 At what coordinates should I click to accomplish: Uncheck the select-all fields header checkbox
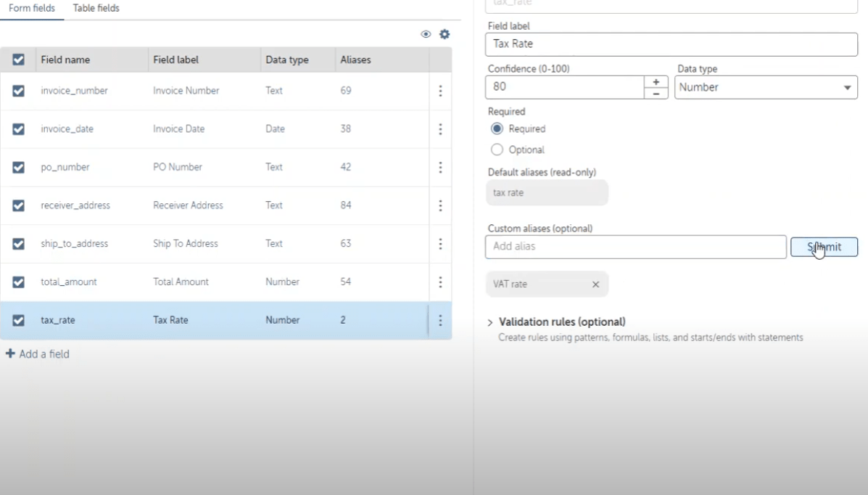(19, 60)
